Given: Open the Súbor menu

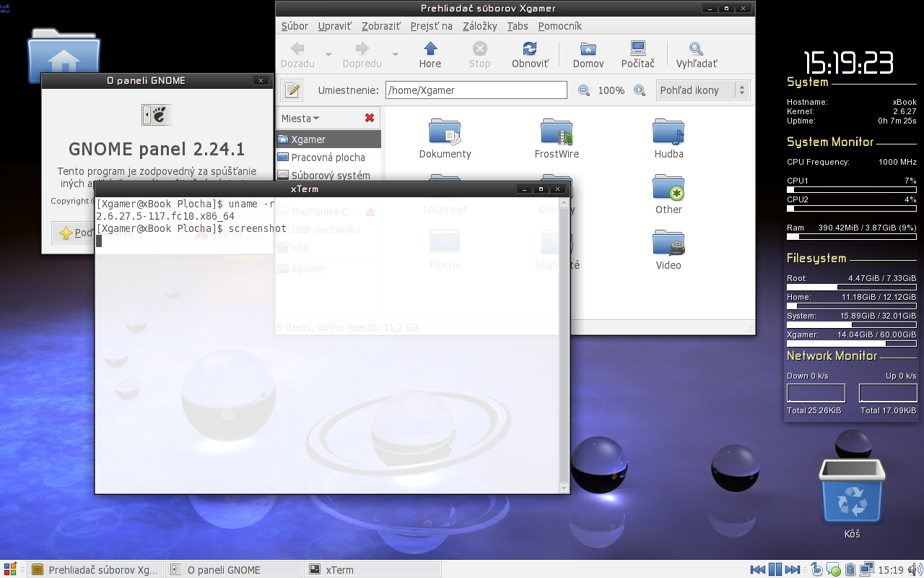Looking at the screenshot, I should [295, 26].
